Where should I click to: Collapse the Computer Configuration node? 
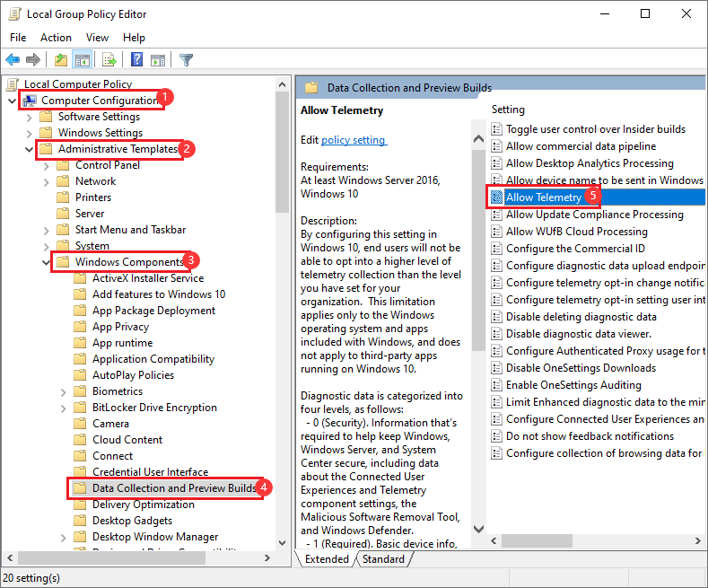point(12,101)
